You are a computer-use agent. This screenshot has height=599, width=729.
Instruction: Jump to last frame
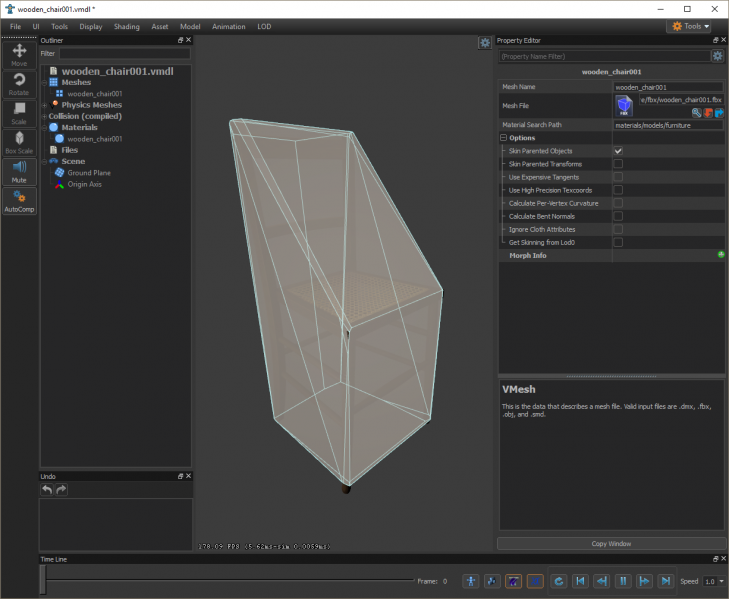666,581
